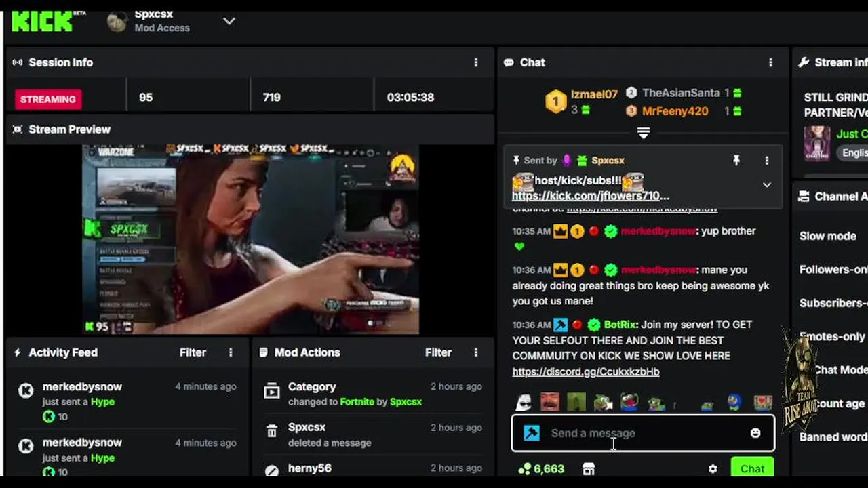
Task: Click the Warzone stream preview video
Action: (250, 239)
